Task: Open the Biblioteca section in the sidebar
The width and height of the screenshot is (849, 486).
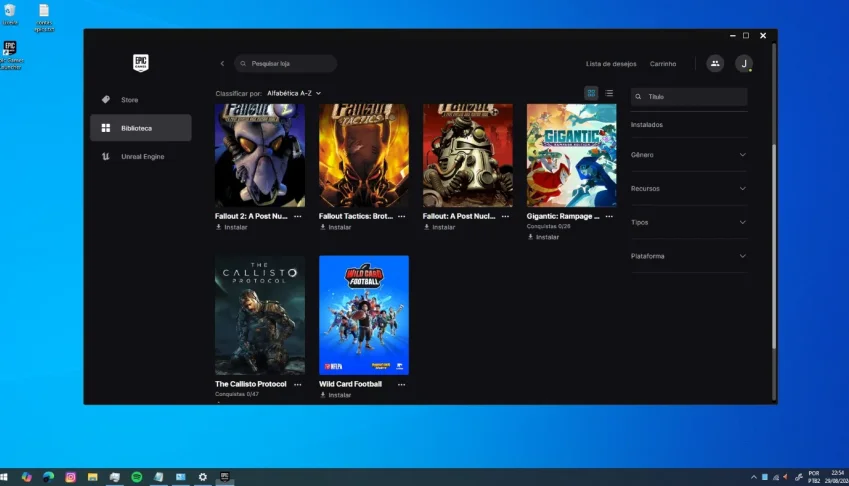Action: point(141,128)
